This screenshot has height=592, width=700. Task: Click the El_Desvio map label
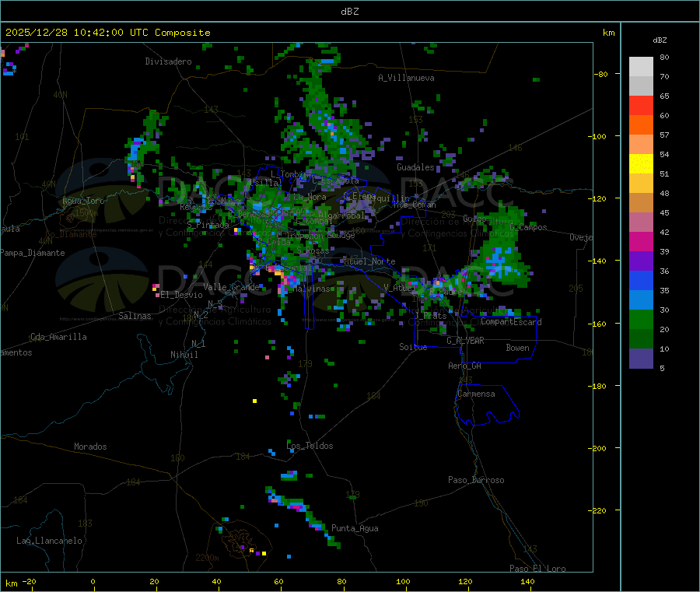click(182, 295)
